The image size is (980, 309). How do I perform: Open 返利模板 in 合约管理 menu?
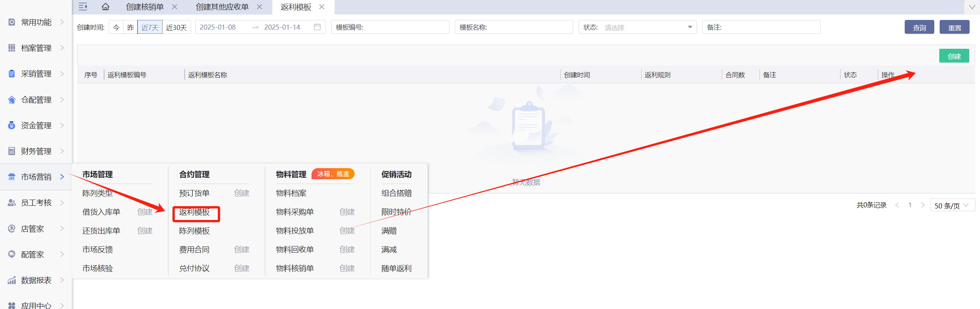point(195,212)
